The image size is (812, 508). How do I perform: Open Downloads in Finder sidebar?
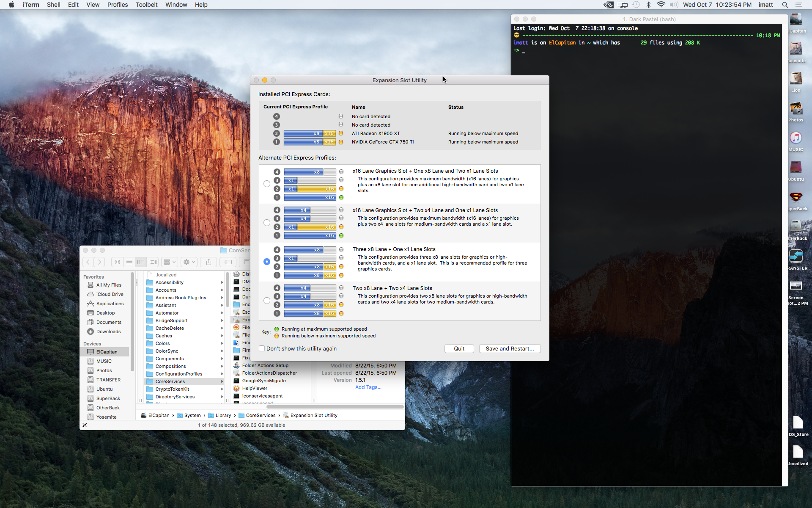(x=108, y=331)
